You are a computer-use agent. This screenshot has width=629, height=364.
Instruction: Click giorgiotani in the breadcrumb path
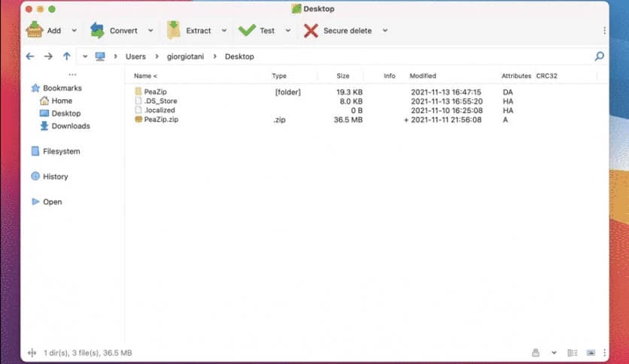pos(185,56)
